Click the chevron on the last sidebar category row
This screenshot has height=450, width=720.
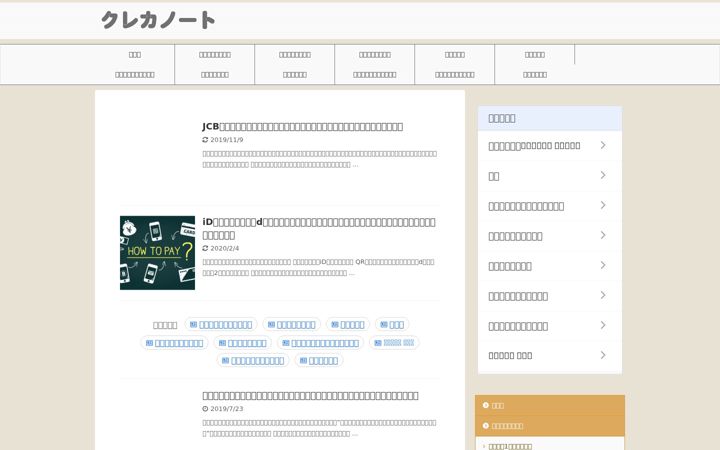click(x=603, y=355)
